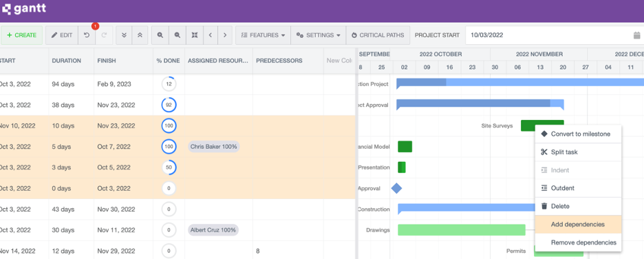
Task: Shift timeline to next period
Action: [225, 35]
